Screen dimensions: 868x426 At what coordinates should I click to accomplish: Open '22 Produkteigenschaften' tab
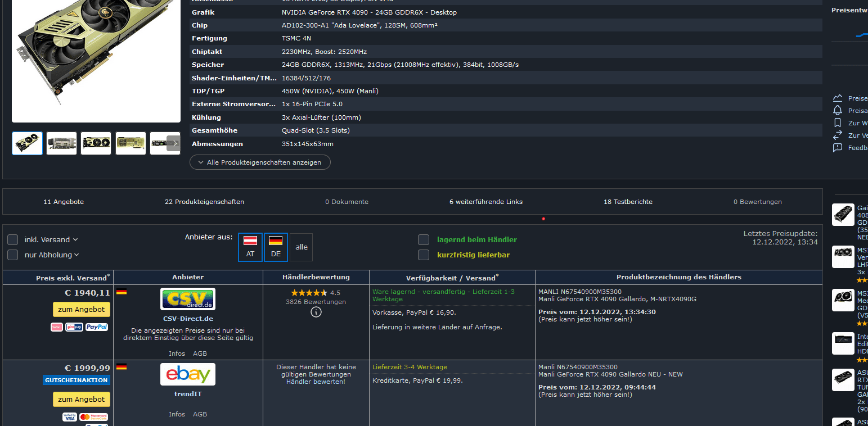pyautogui.click(x=204, y=202)
